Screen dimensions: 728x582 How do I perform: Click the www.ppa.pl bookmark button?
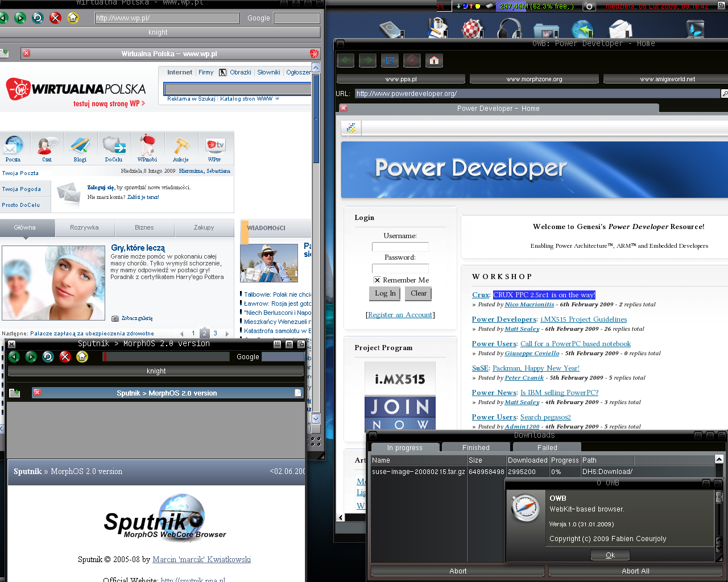401,79
